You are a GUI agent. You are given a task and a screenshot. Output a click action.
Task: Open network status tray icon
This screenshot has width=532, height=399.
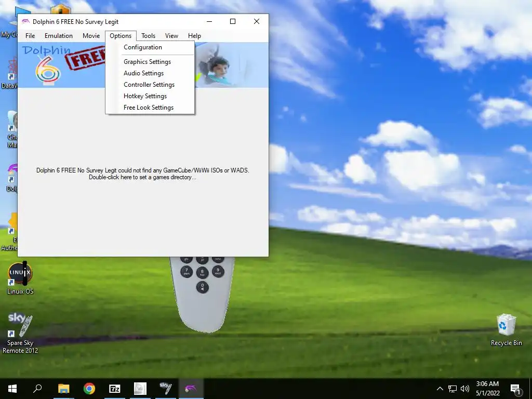[x=453, y=389]
